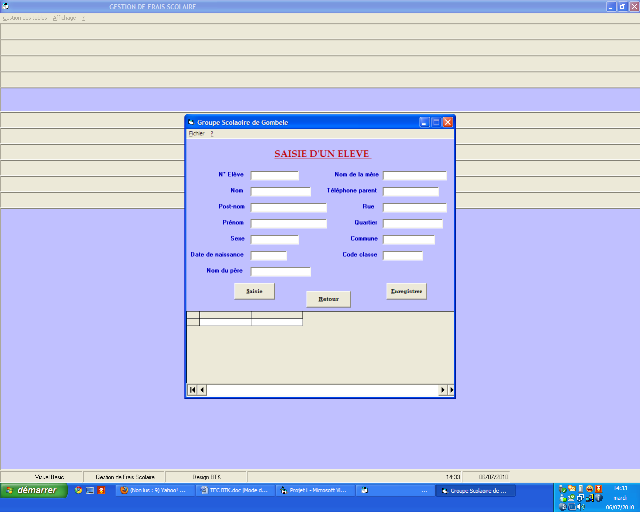This screenshot has width=640, height=512.
Task: Select the Nom du père text box
Action: pyautogui.click(x=281, y=272)
